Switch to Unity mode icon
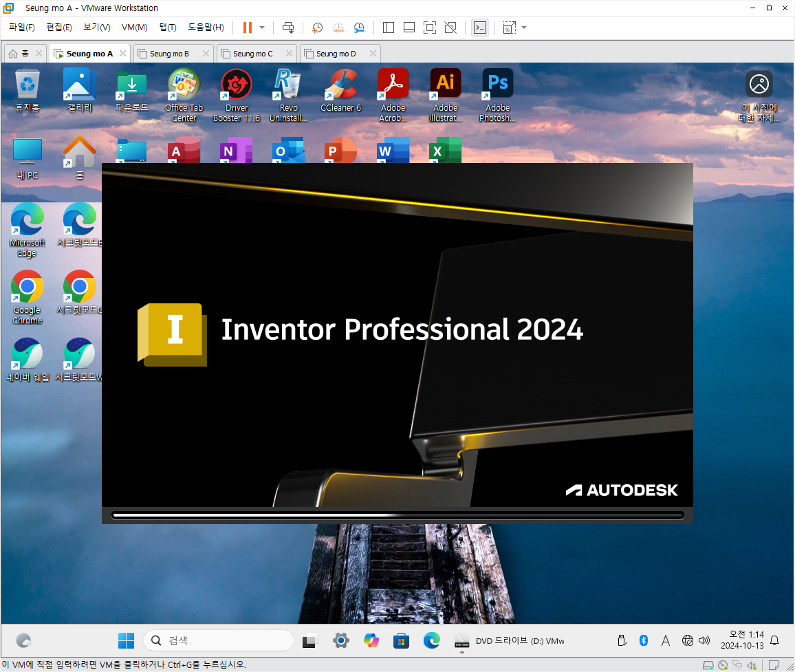Screen dimensions: 795x672 pyautogui.click(x=450, y=28)
